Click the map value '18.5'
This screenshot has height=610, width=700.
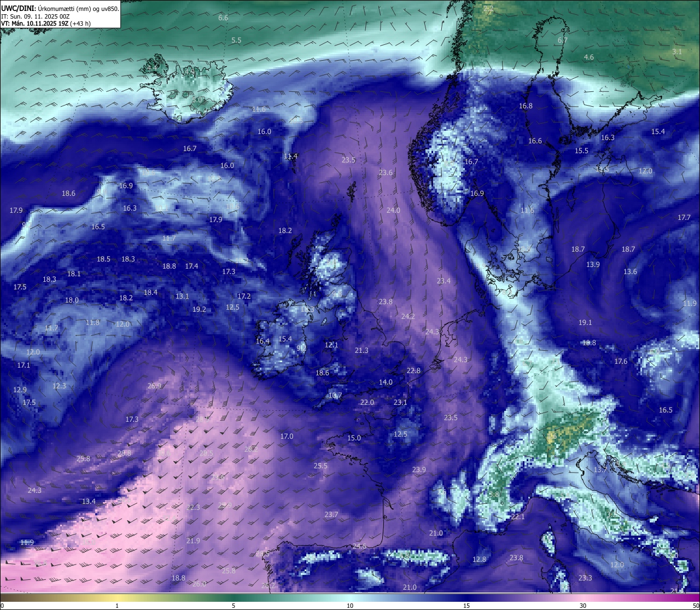103,259
